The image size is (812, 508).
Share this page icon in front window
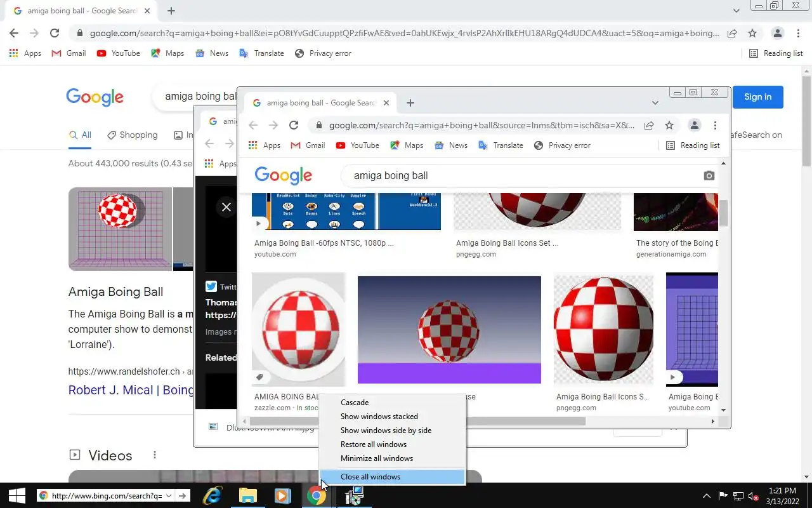(x=649, y=125)
